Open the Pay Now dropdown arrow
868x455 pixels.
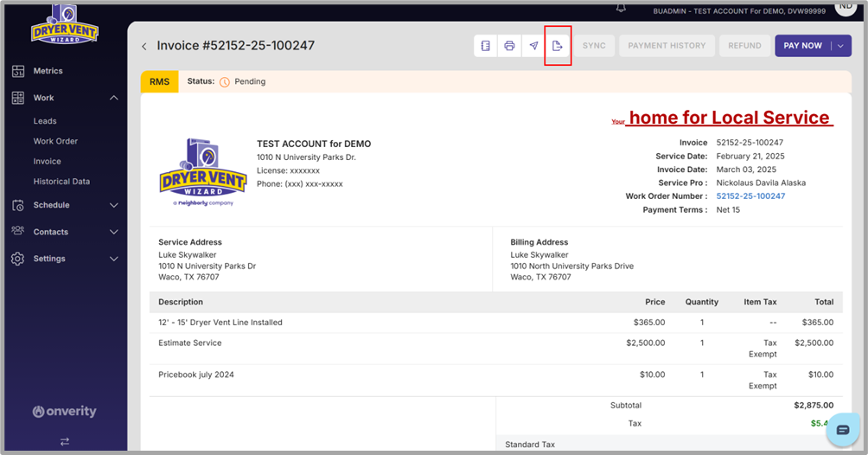point(841,46)
